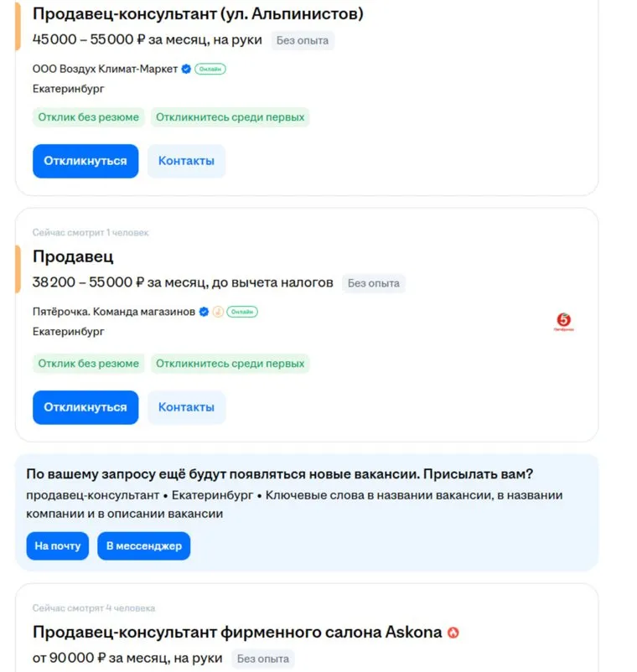
Task: Open vacancy Продавец-консультант (ул. Альпинистов)
Action: tap(198, 14)
